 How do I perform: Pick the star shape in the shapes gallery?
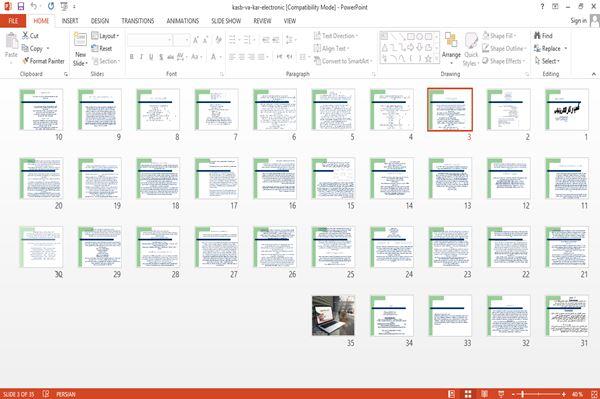point(428,59)
